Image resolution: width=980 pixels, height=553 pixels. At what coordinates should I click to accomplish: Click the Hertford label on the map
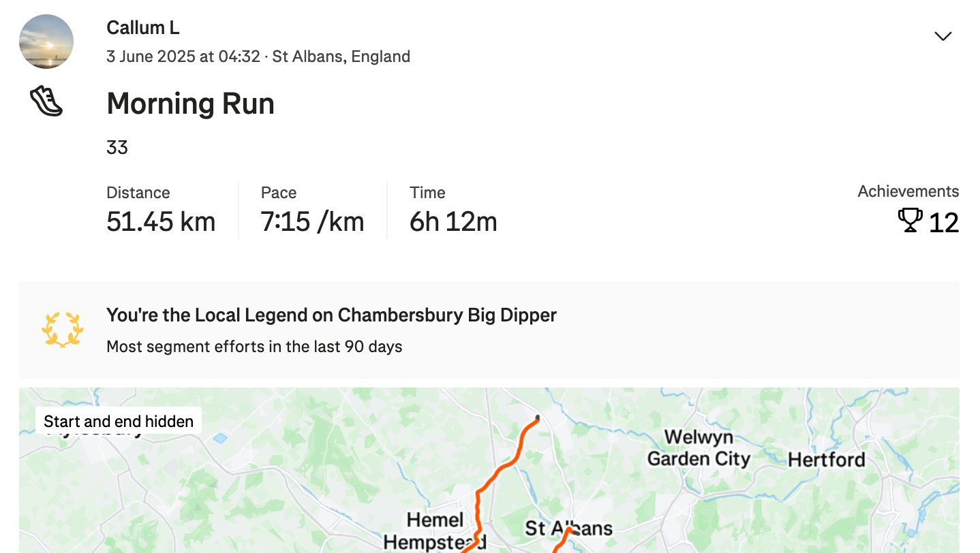point(827,460)
